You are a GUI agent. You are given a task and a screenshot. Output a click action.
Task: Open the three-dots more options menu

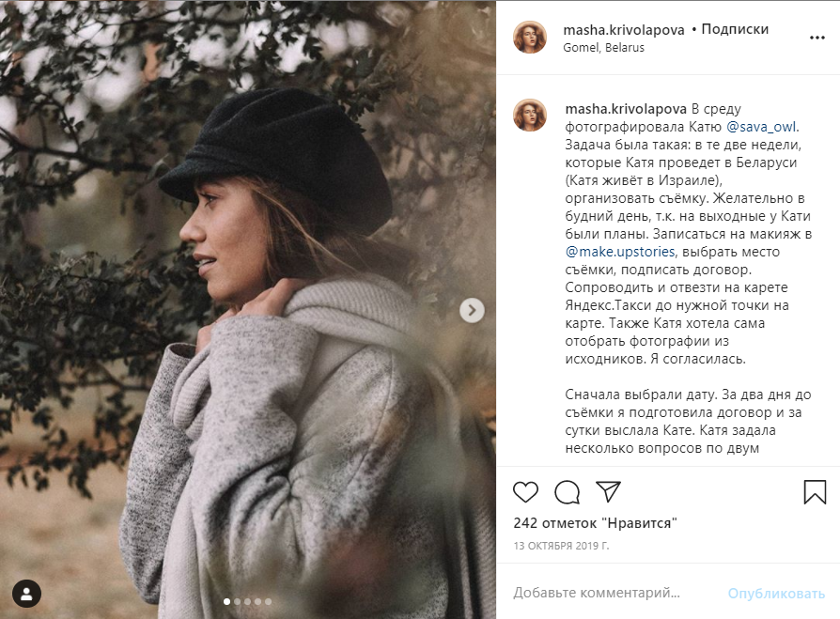coord(817,38)
